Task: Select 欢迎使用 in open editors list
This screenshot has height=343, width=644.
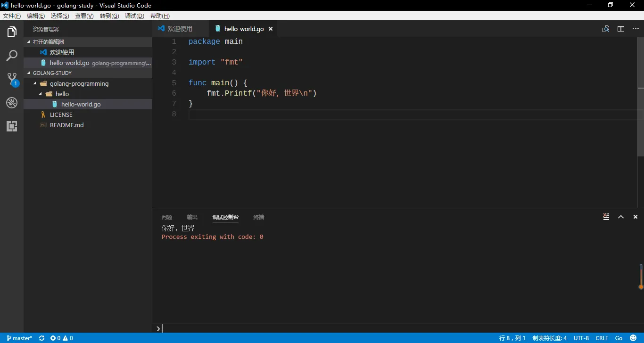Action: pos(88,52)
